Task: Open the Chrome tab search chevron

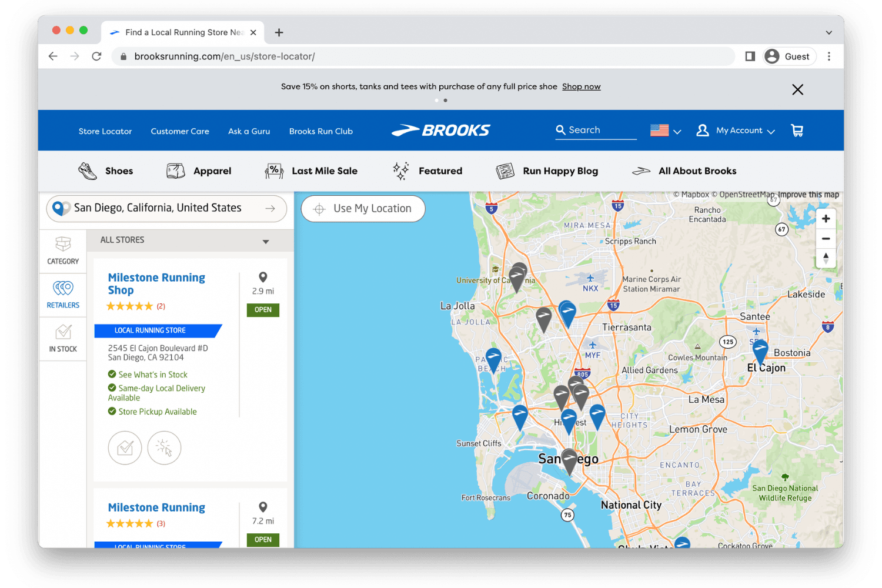Action: click(x=828, y=32)
